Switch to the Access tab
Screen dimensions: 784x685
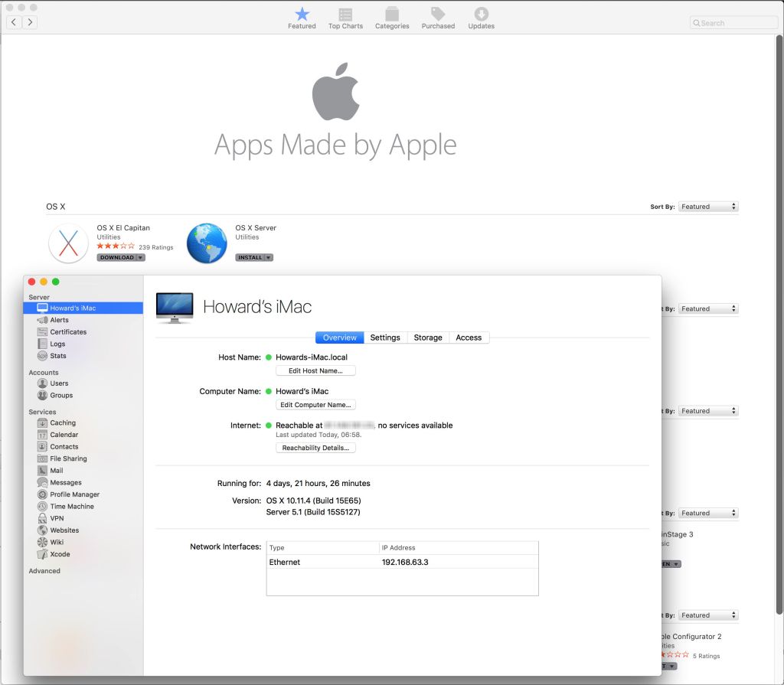[x=469, y=338]
